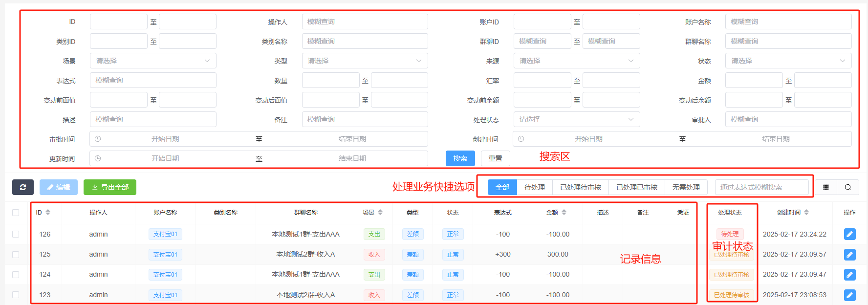This screenshot has width=868, height=305.
Task: Click 已处理待审核 tag in row 124
Action: tap(732, 275)
